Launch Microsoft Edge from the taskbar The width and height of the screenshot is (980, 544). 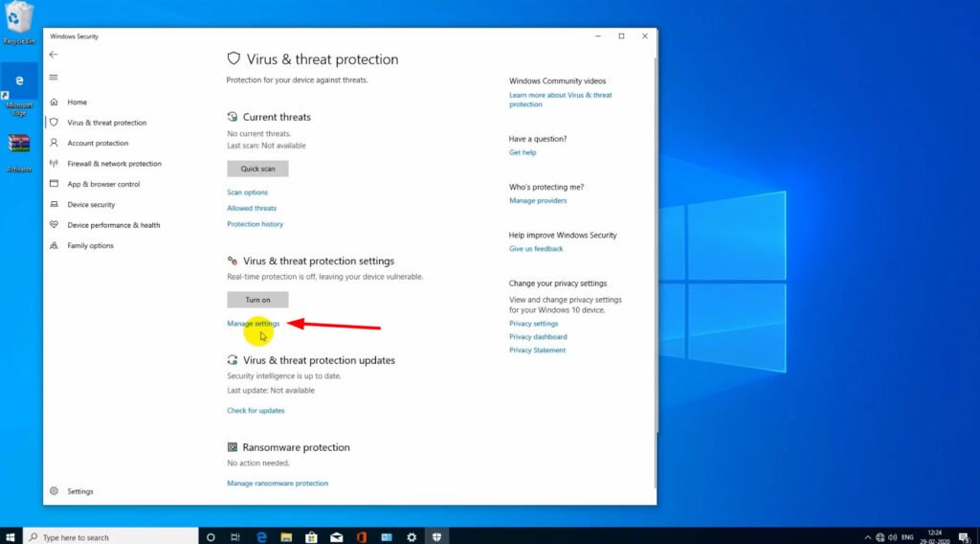tap(261, 537)
